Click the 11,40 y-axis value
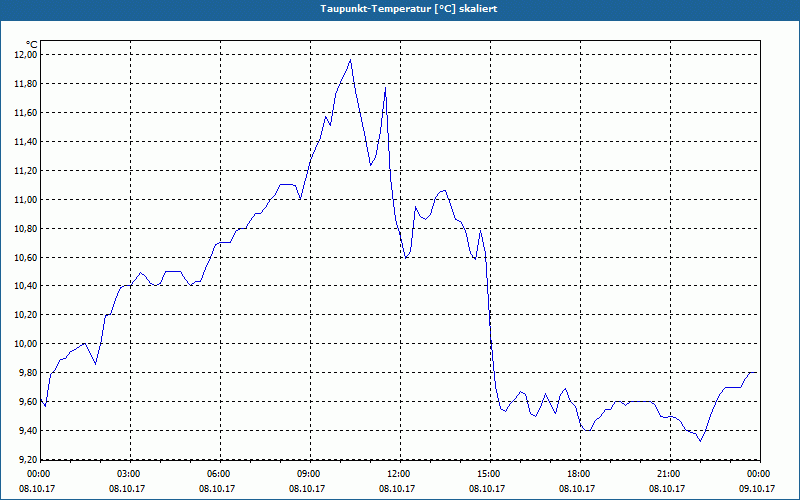The image size is (800, 500). click(26, 141)
